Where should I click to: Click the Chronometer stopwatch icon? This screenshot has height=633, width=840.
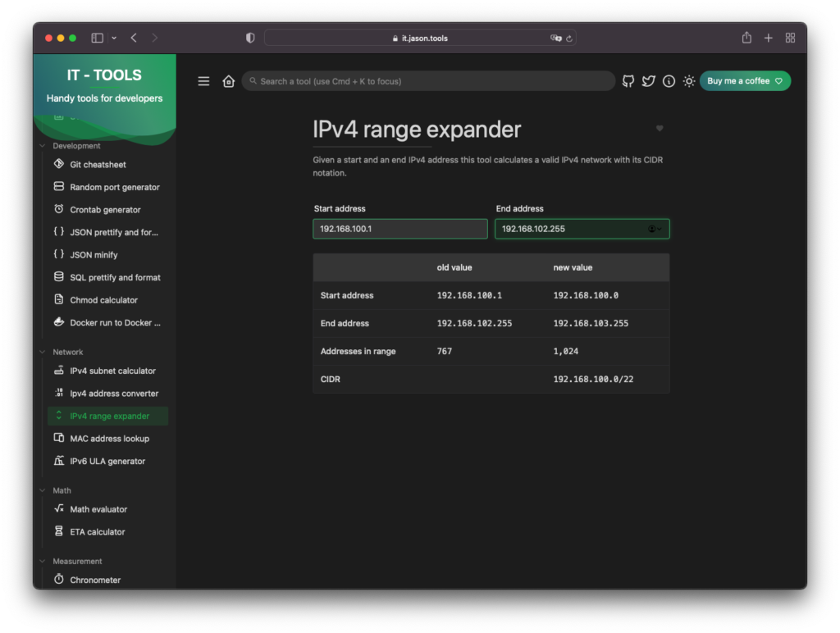[x=59, y=579]
